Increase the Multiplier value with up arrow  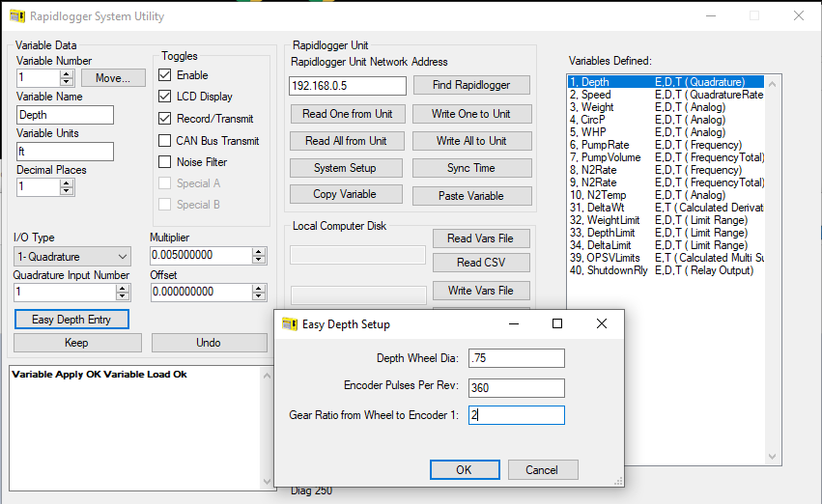[x=259, y=251]
